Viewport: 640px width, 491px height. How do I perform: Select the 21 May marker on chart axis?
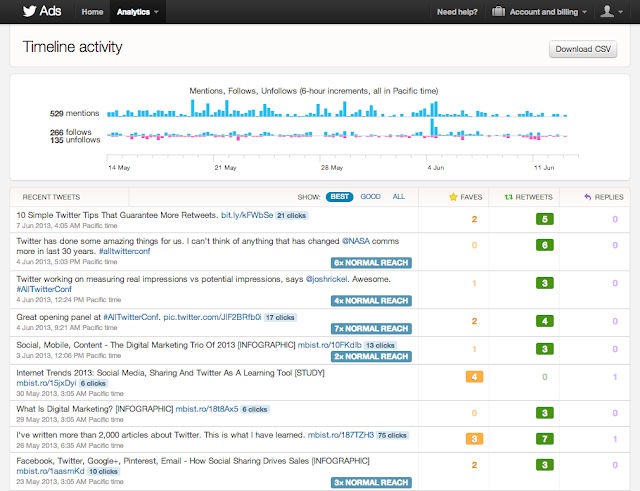click(225, 168)
